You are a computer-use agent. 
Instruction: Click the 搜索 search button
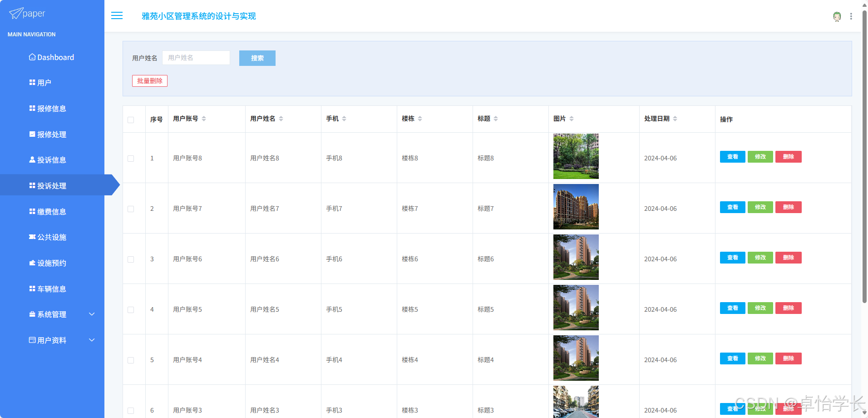click(257, 58)
